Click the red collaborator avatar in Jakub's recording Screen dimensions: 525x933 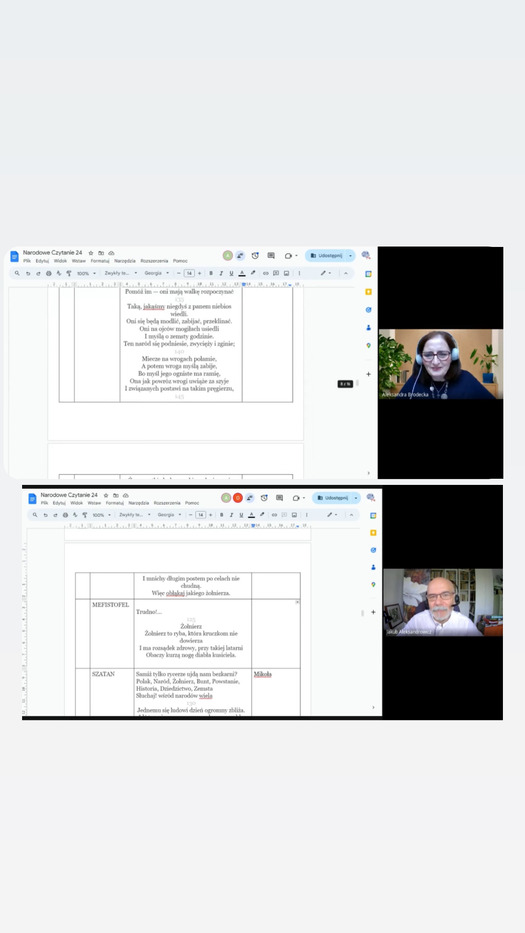coord(238,497)
